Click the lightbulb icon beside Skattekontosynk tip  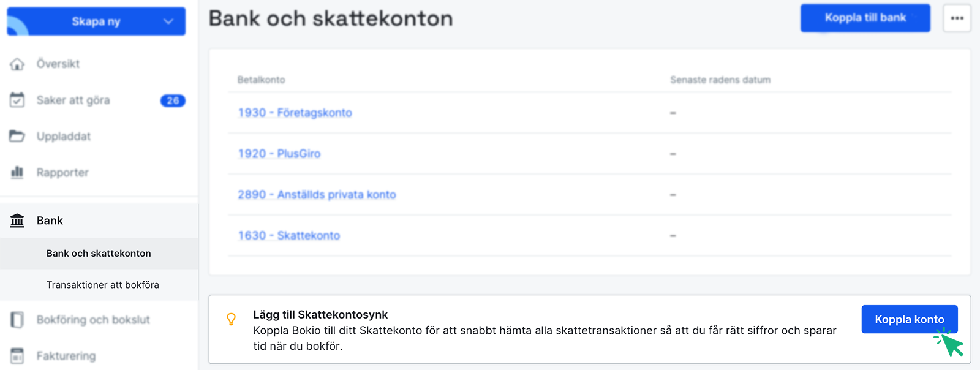[232, 319]
